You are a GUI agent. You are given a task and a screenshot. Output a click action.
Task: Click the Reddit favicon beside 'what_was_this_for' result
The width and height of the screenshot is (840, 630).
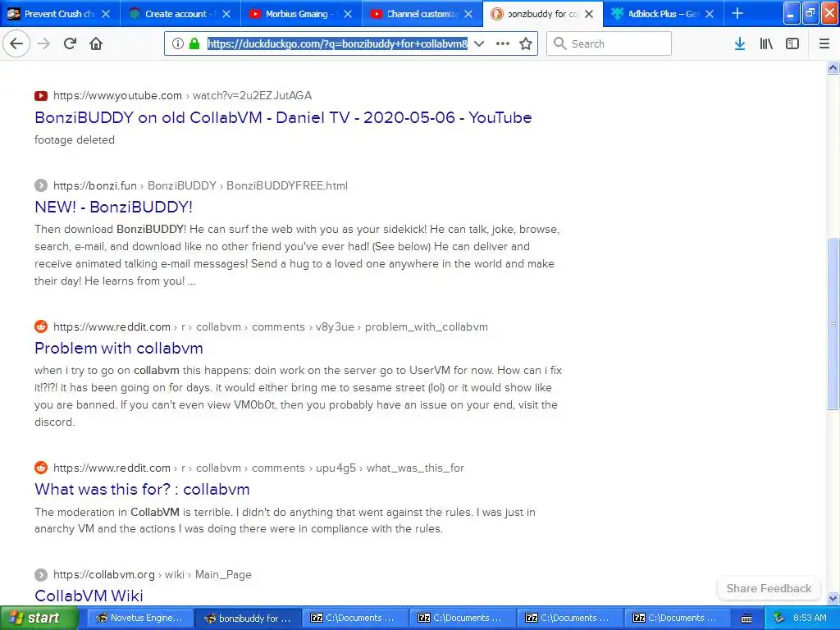pos(41,468)
